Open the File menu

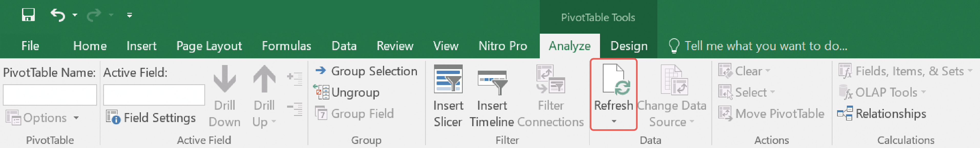[x=30, y=46]
